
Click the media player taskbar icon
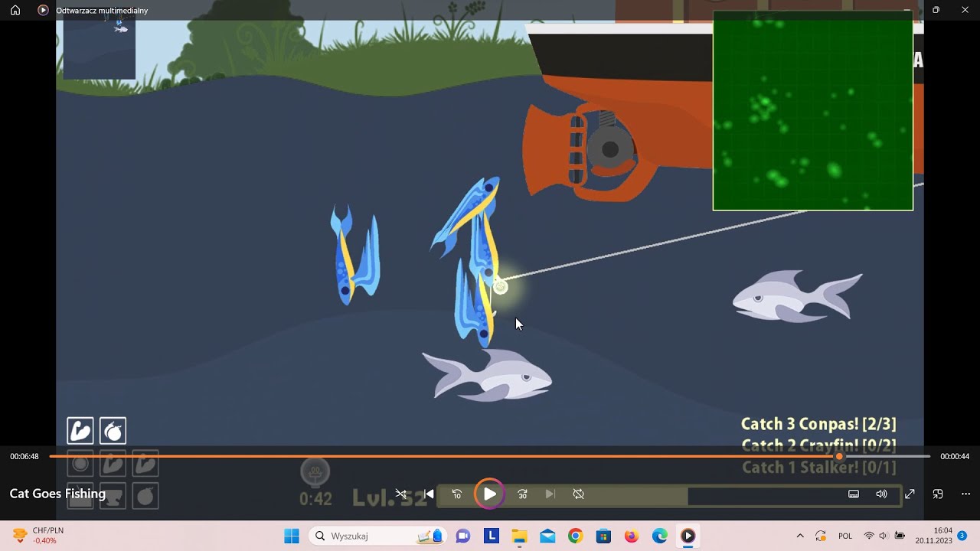[x=688, y=536]
